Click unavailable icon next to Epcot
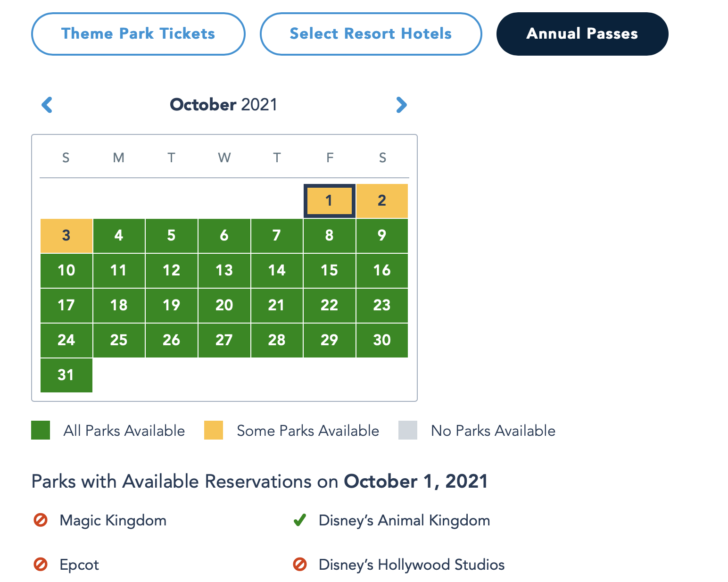This screenshot has height=582, width=728. coord(41,564)
